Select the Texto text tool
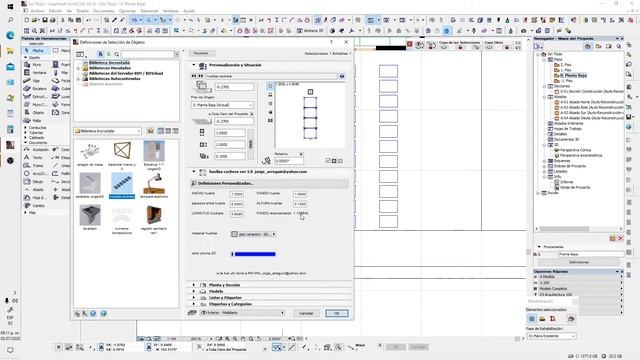Image resolution: width=640 pixels, height=360 pixels. (x=33, y=158)
